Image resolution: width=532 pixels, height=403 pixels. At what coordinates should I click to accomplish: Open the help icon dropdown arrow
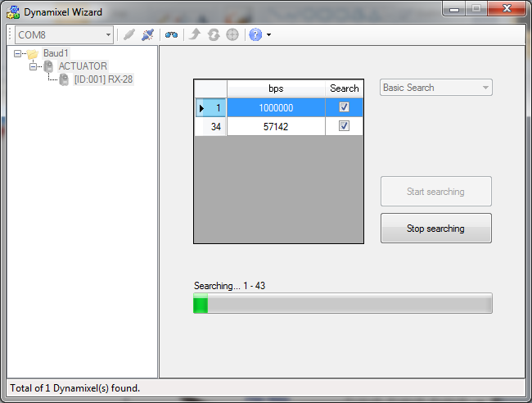pyautogui.click(x=268, y=35)
